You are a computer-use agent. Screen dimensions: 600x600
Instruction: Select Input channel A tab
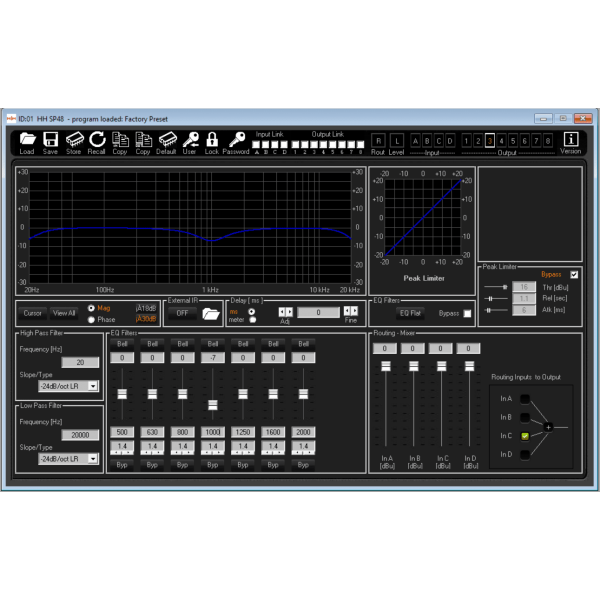pos(416,141)
